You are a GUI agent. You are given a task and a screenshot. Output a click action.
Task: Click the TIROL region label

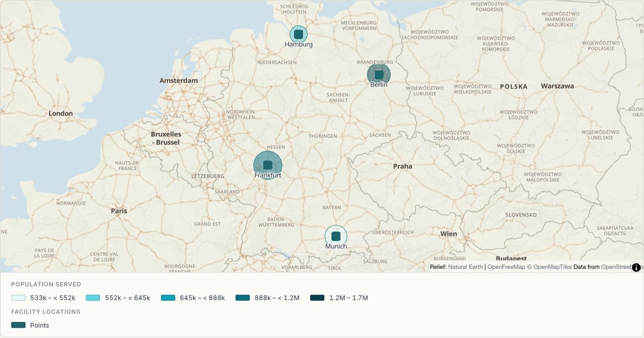tap(334, 268)
